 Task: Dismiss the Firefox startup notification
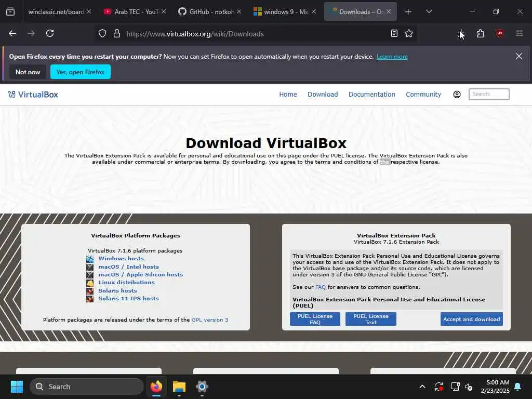point(519,56)
